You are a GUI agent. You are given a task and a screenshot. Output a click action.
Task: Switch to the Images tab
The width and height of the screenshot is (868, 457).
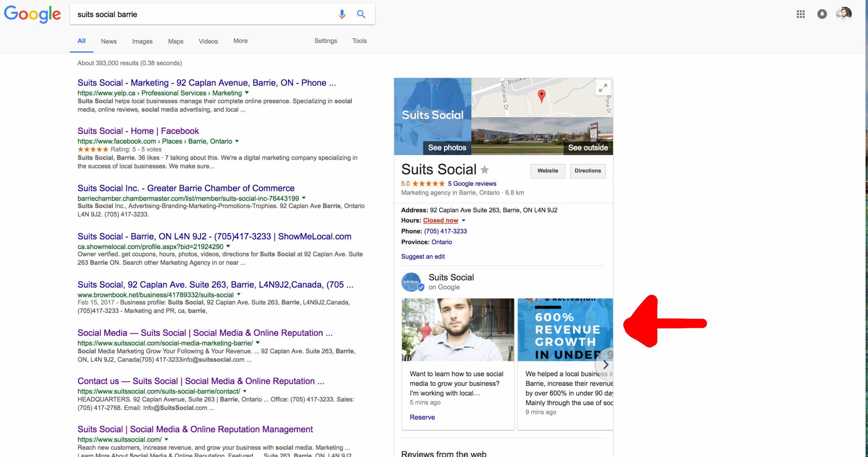click(x=142, y=41)
